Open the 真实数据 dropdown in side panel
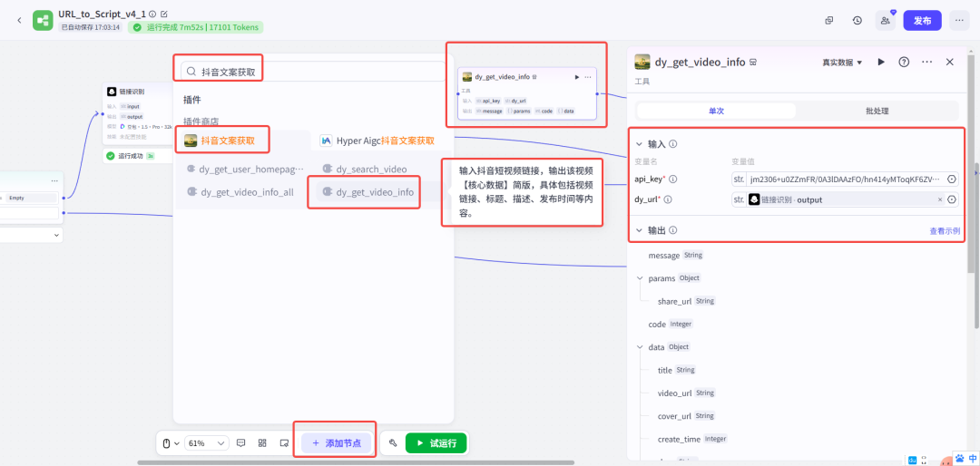The width and height of the screenshot is (980, 466). [x=842, y=63]
